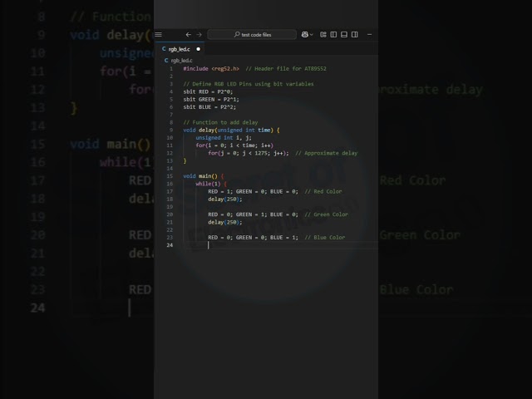Click 'void delay(unsigned int time)' declaration
Image resolution: width=532 pixels, height=399 pixels.
tap(229, 130)
